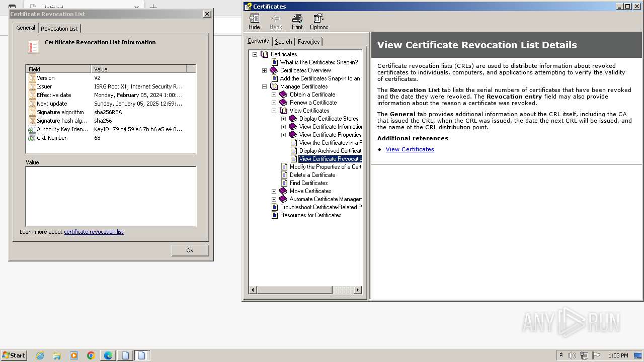Open Resources for Certificates topic
644x362 pixels.
tap(310, 215)
